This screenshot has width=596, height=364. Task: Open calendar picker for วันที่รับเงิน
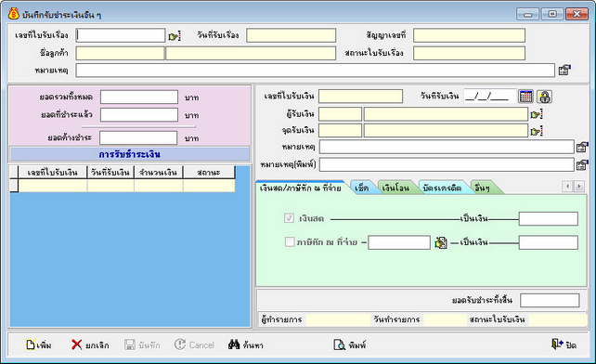pyautogui.click(x=526, y=97)
